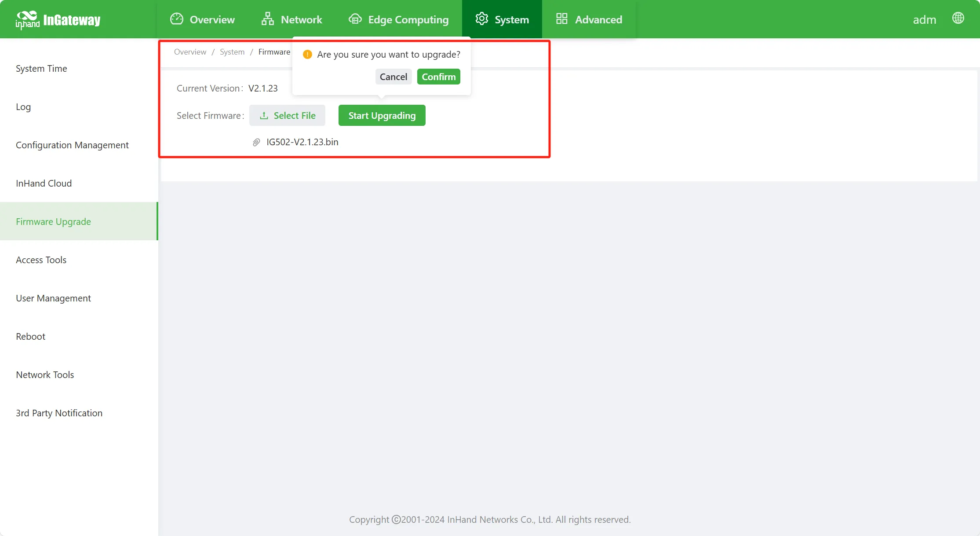Viewport: 980px width, 536px height.
Task: Click the Overview dashboard gauge icon
Action: (x=176, y=19)
